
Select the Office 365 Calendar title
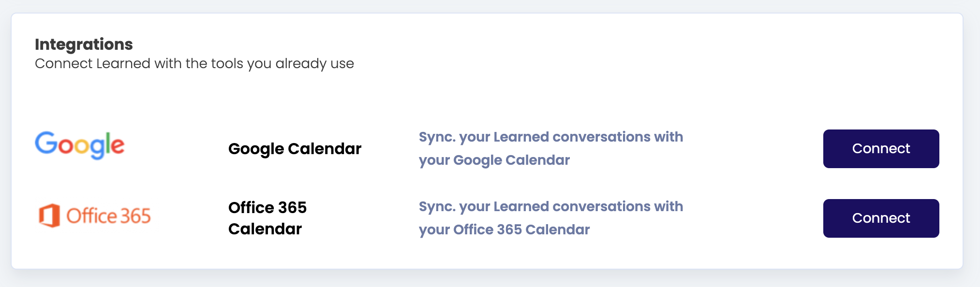267,218
